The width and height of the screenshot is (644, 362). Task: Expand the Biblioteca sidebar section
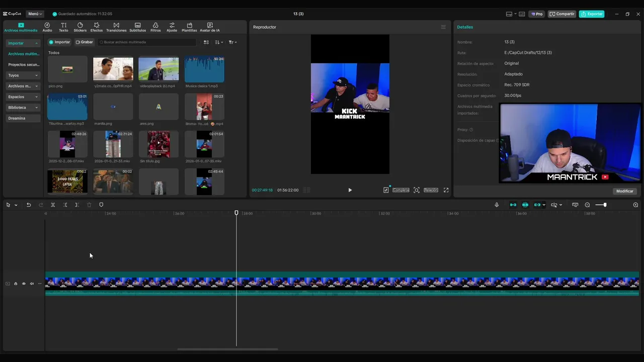[23, 108]
